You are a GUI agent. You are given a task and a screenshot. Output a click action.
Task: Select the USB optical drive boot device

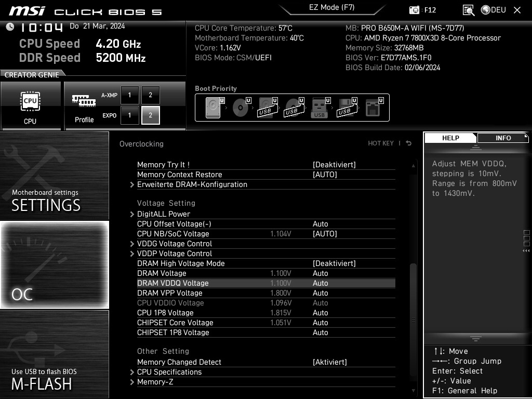(294, 108)
